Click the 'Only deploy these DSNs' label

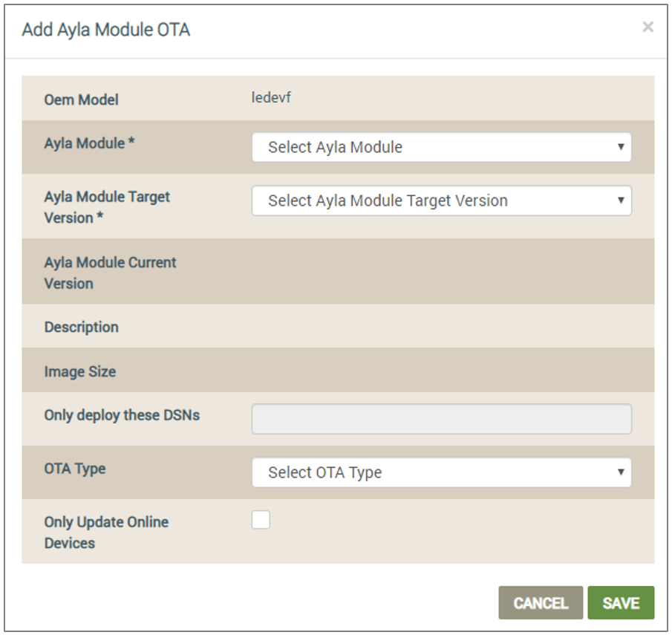point(122,415)
